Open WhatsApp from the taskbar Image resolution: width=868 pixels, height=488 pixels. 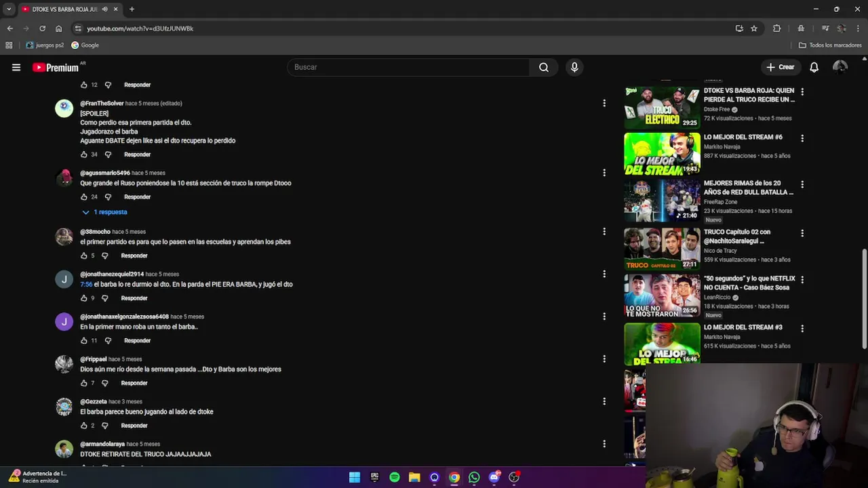coord(474,477)
